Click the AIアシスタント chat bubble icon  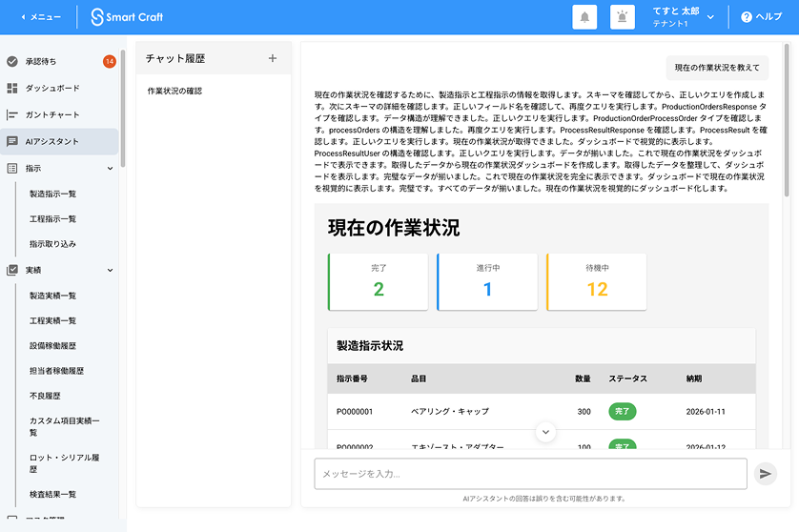point(12,141)
